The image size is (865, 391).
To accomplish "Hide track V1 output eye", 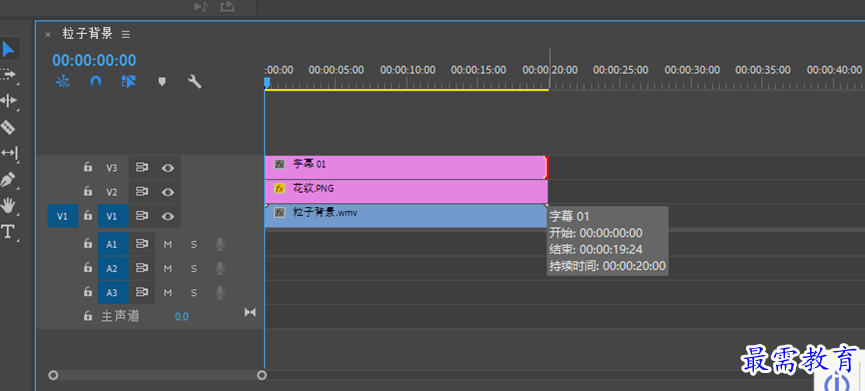I will [x=168, y=216].
